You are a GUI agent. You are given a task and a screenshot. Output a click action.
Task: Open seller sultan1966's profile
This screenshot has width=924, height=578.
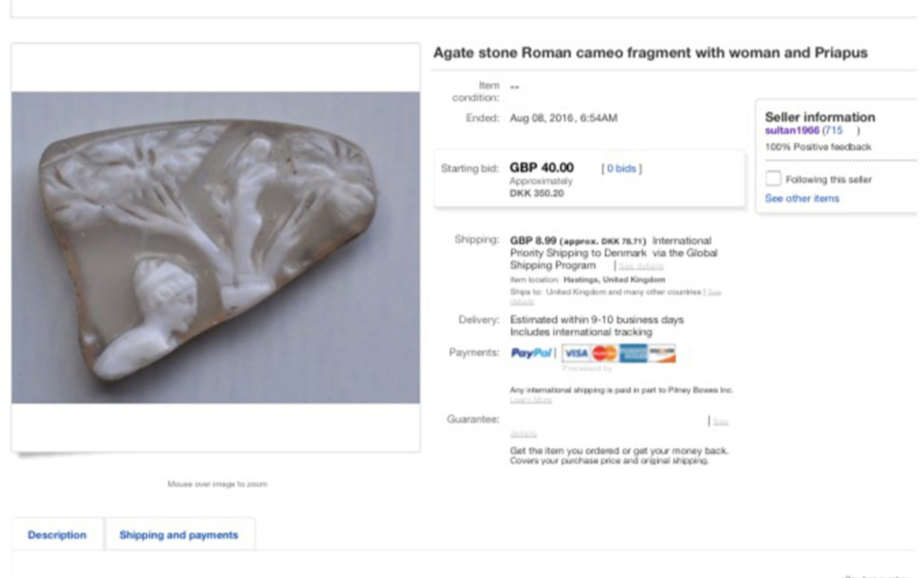pos(792,131)
